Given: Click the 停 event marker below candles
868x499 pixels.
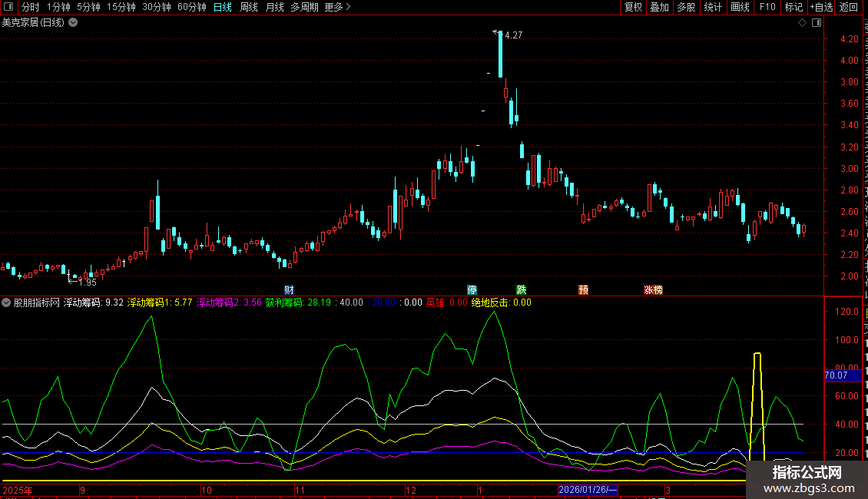Looking at the screenshot, I should [x=472, y=290].
